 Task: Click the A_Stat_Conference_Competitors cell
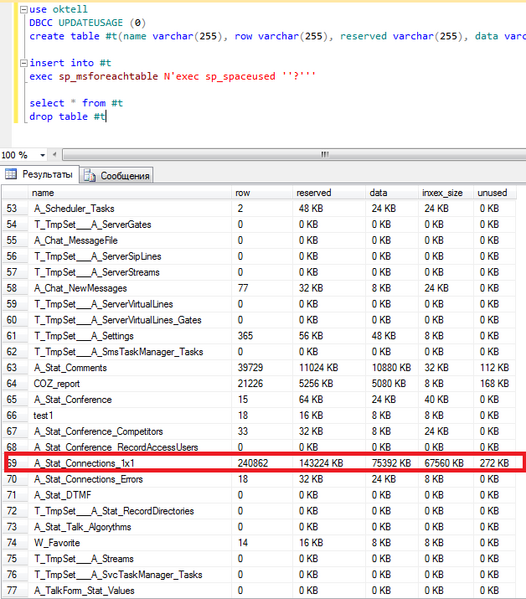130,432
